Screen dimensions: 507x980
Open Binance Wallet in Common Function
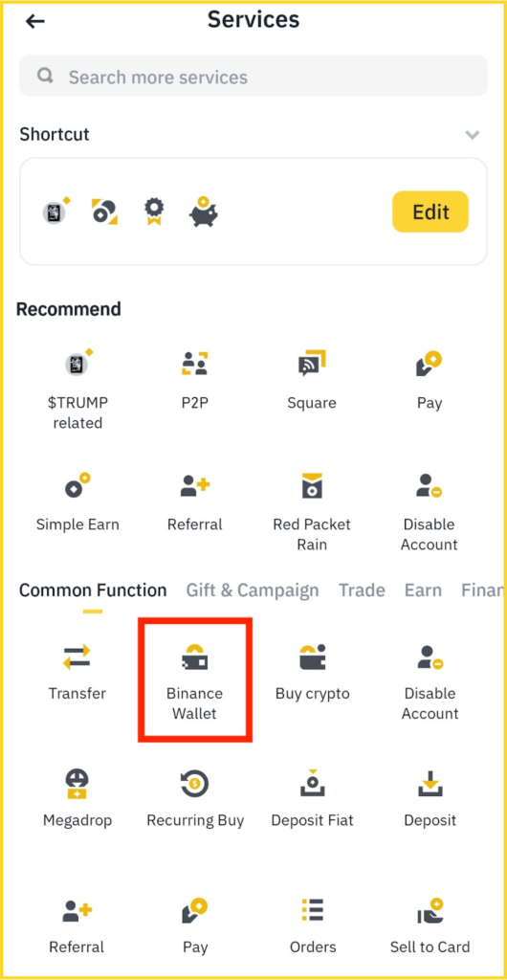coord(195,680)
